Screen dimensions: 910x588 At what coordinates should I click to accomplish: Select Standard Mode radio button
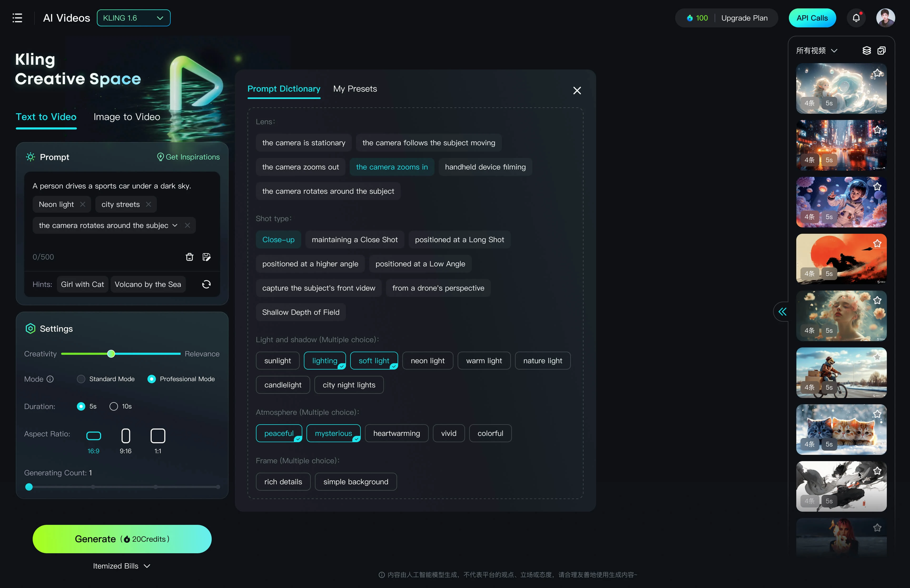[x=81, y=379]
